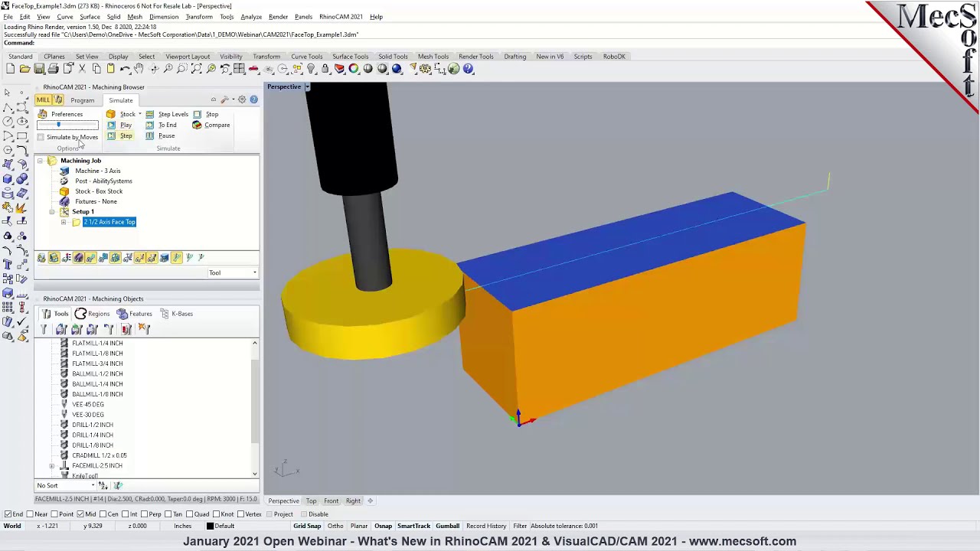Click the Toolpath visibility icon below tree
This screenshot has width=980, height=551.
(90, 258)
